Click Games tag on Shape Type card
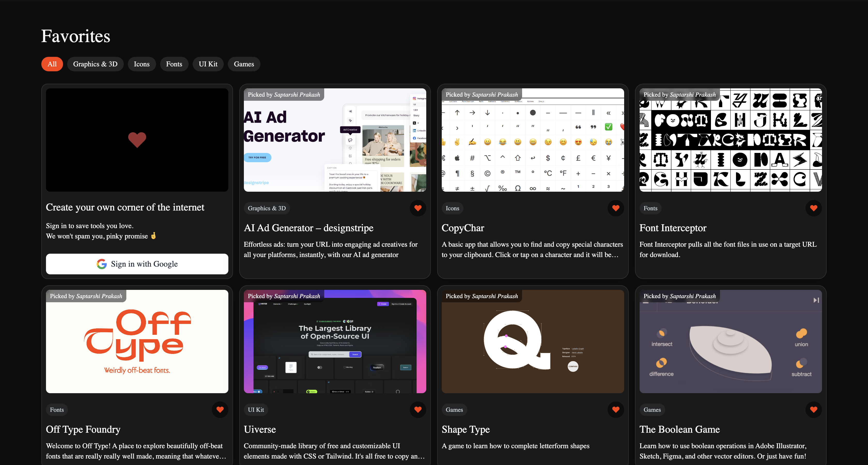 [454, 410]
